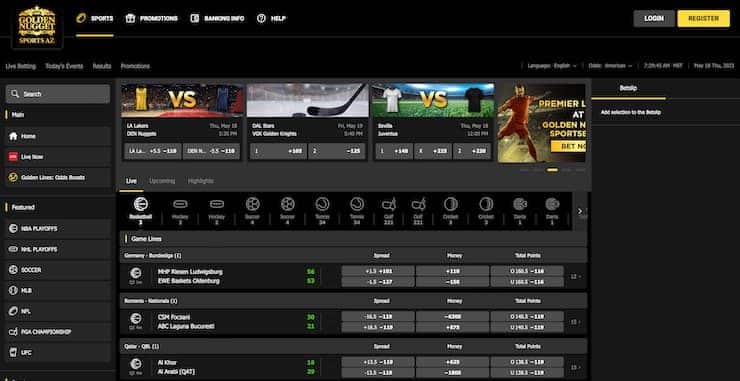Click the yellow REGISTER button
740x381 pixels.
703,18
